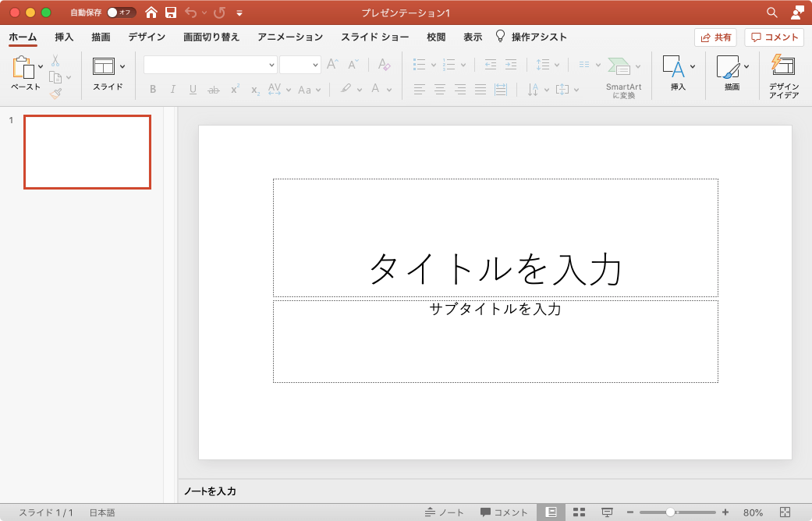Switch to the アニメーション tab
The height and width of the screenshot is (521, 812).
[290, 37]
